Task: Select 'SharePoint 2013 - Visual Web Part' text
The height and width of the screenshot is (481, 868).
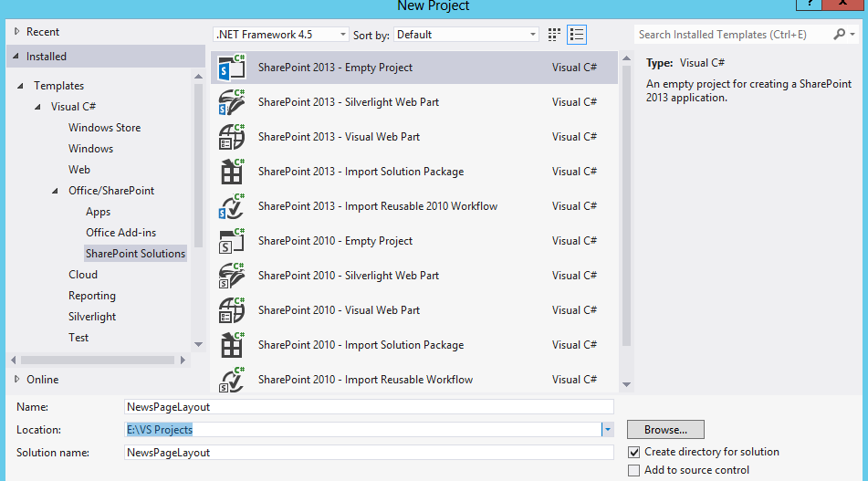Action: tap(339, 137)
